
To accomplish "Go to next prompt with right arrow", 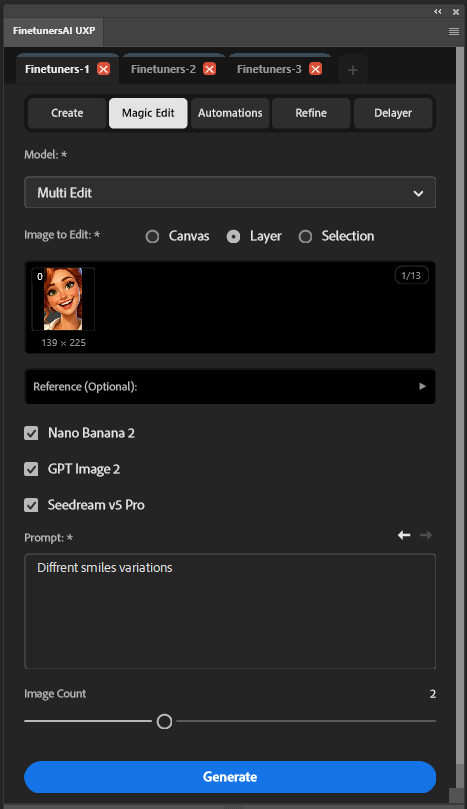I will 426,535.
